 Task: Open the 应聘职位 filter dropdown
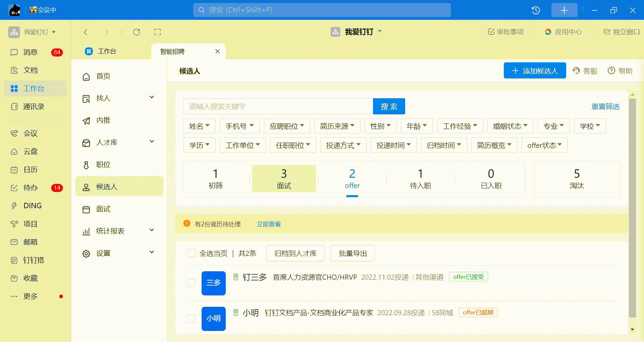(x=287, y=126)
